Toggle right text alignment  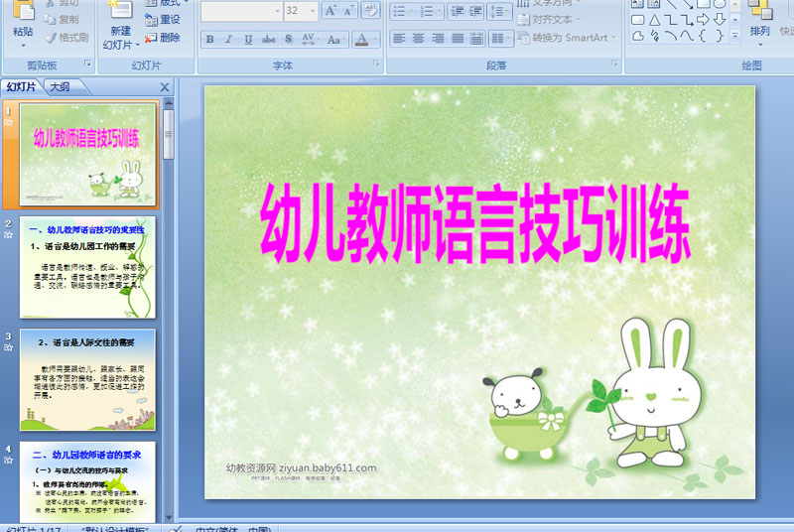click(x=438, y=39)
